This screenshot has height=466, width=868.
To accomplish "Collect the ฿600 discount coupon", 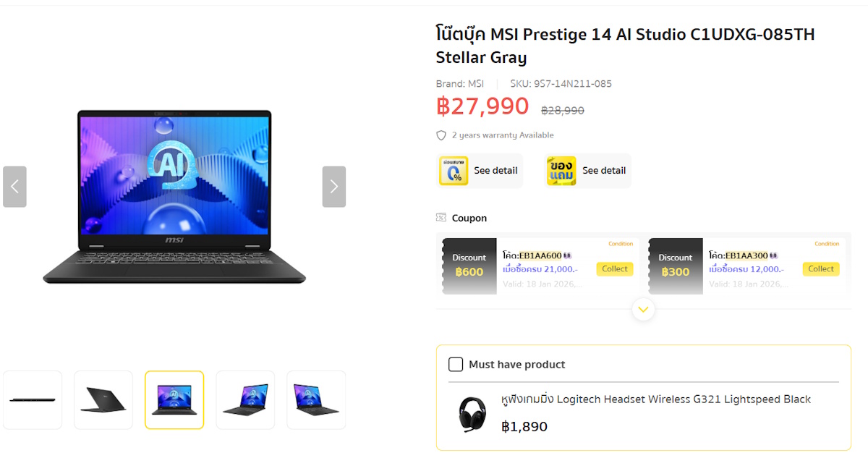I will tap(615, 268).
